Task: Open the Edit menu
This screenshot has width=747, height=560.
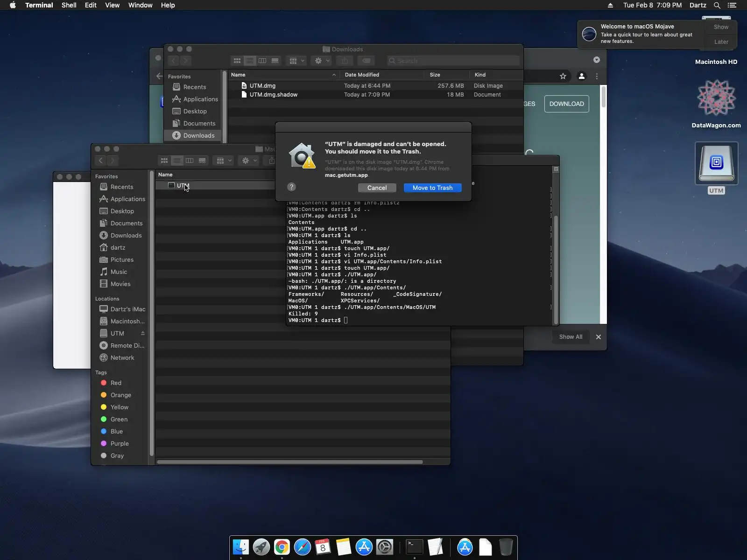Action: coord(91,5)
